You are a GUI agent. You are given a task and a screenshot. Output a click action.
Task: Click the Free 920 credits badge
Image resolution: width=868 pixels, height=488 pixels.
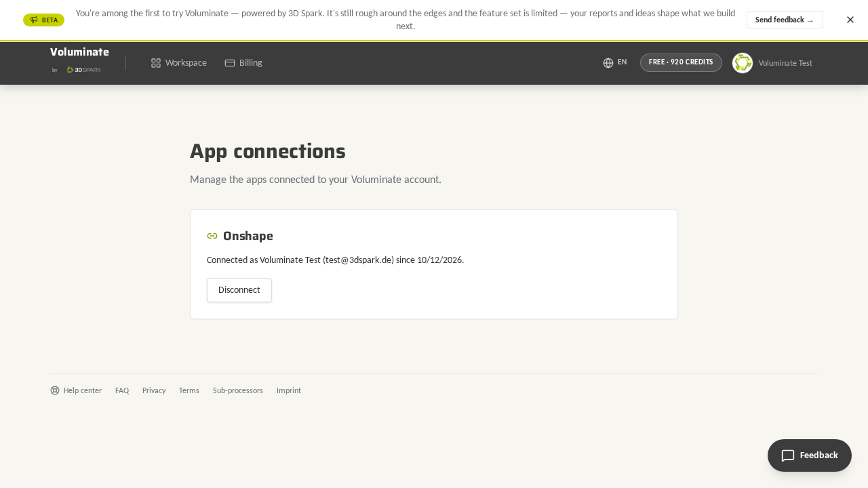pos(681,62)
